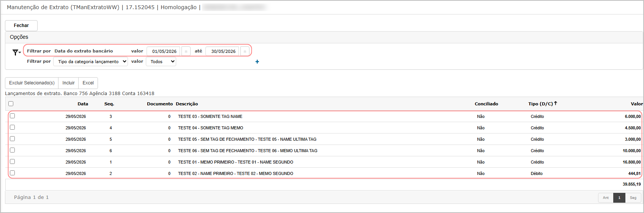
Task: Click description TESTE 04 - SOMENTE TAG MEMO
Action: 210,128
